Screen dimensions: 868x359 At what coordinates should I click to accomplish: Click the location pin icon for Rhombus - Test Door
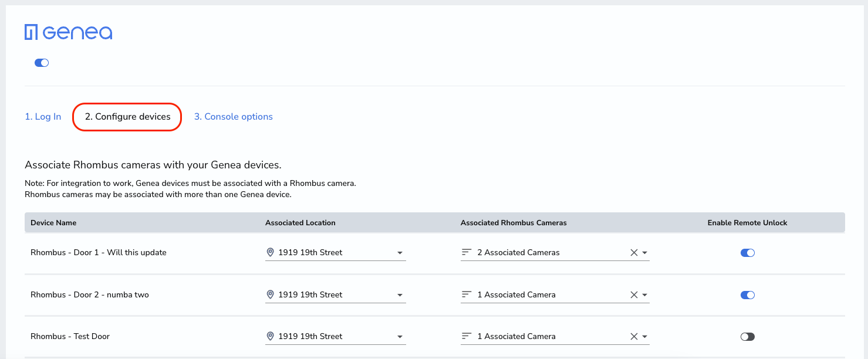(270, 336)
